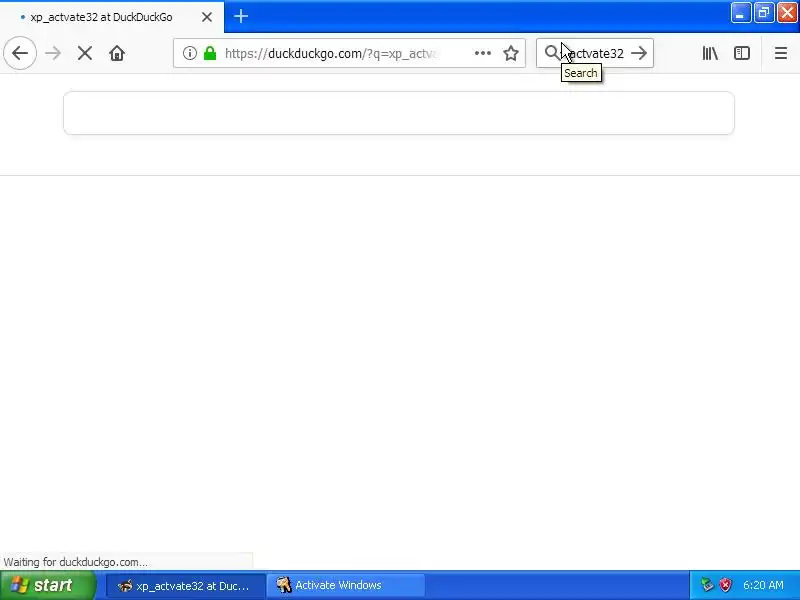This screenshot has height=600, width=800.
Task: Bookmark this page with the star
Action: click(x=511, y=53)
